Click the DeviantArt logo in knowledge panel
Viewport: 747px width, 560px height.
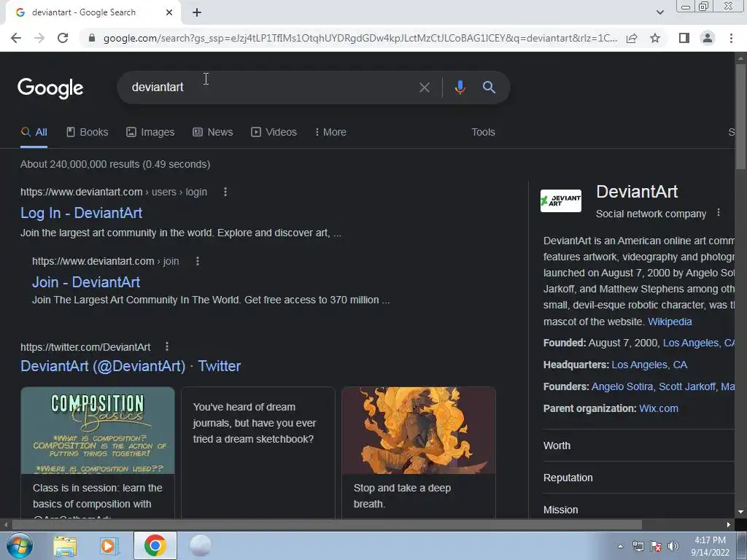coord(561,201)
